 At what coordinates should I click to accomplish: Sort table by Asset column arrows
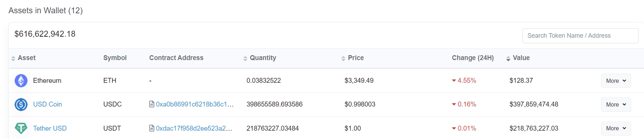pos(13,58)
